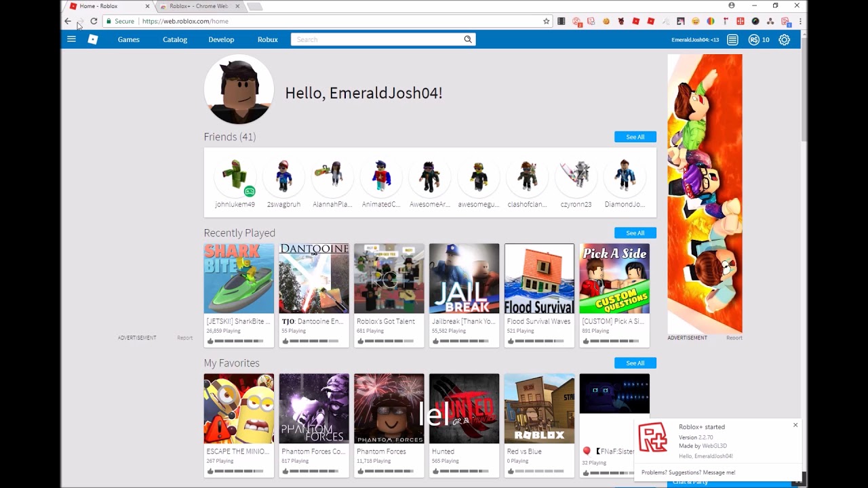Open the Chrome three-dot menu
Screen dimensions: 868x488
800,21
